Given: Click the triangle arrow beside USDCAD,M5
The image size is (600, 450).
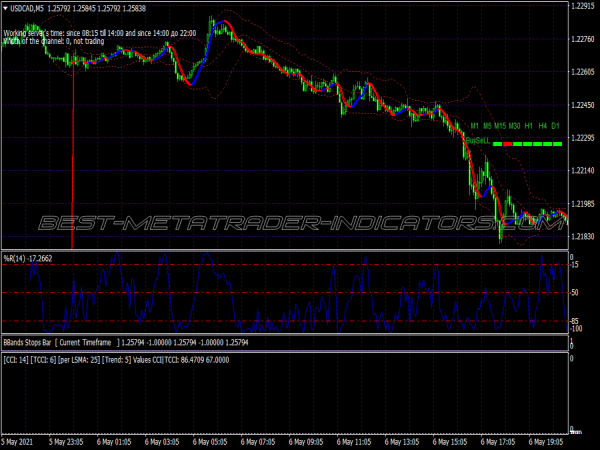Looking at the screenshot, I should (5, 8).
